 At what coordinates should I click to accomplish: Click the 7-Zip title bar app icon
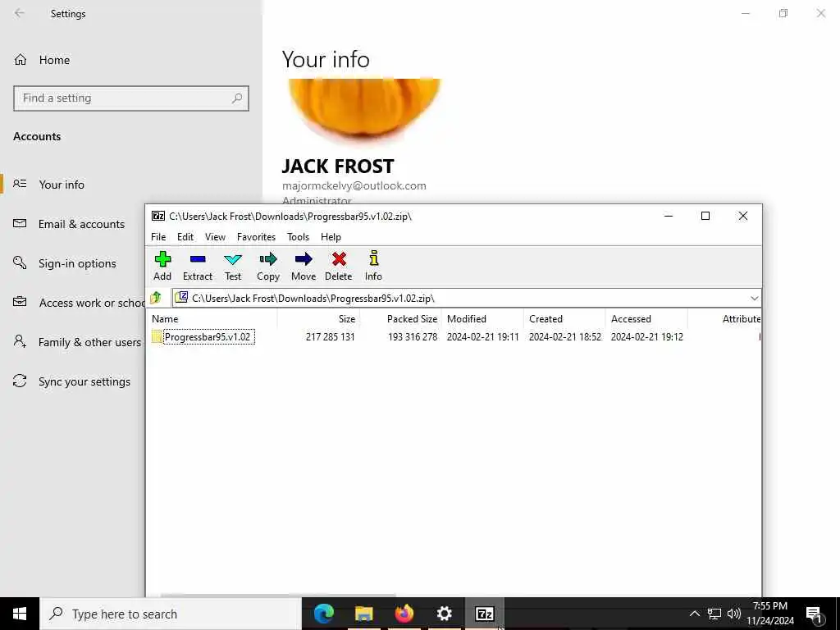(158, 216)
